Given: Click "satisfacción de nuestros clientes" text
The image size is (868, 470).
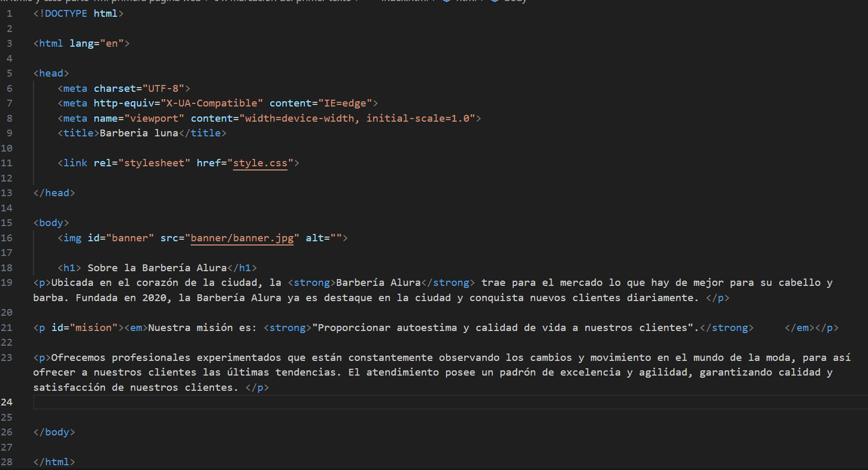Looking at the screenshot, I should [x=133, y=388].
